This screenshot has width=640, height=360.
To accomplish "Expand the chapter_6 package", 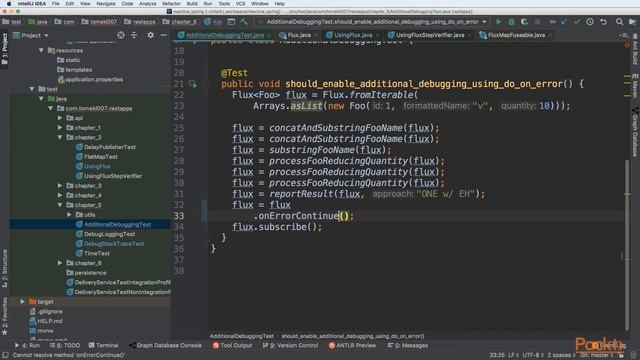I will tap(60, 263).
